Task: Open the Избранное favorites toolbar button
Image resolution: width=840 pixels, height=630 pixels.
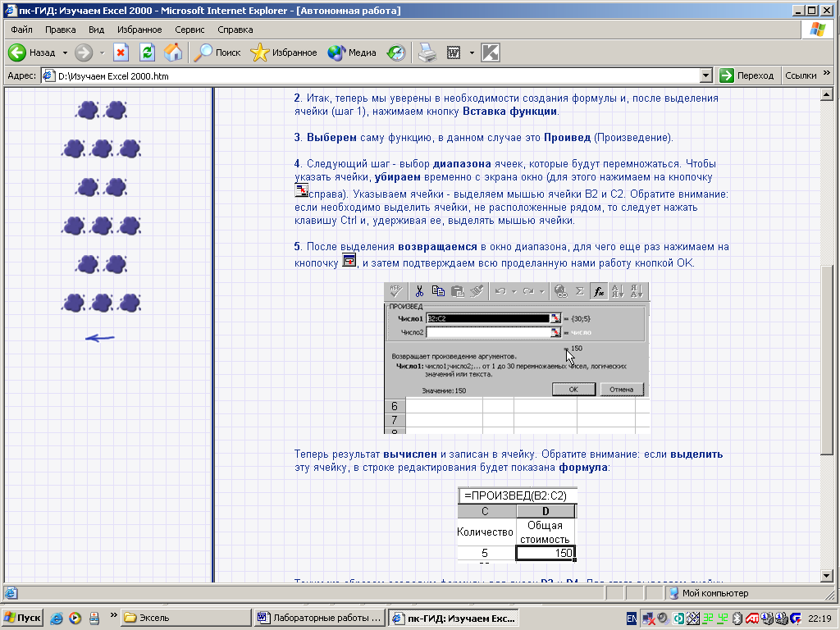Action: [284, 52]
